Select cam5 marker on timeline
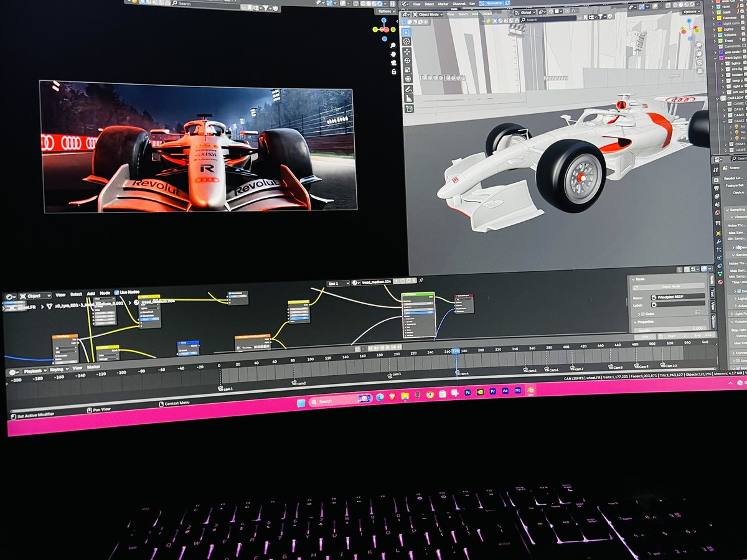This screenshot has height=560, width=747. [529, 370]
